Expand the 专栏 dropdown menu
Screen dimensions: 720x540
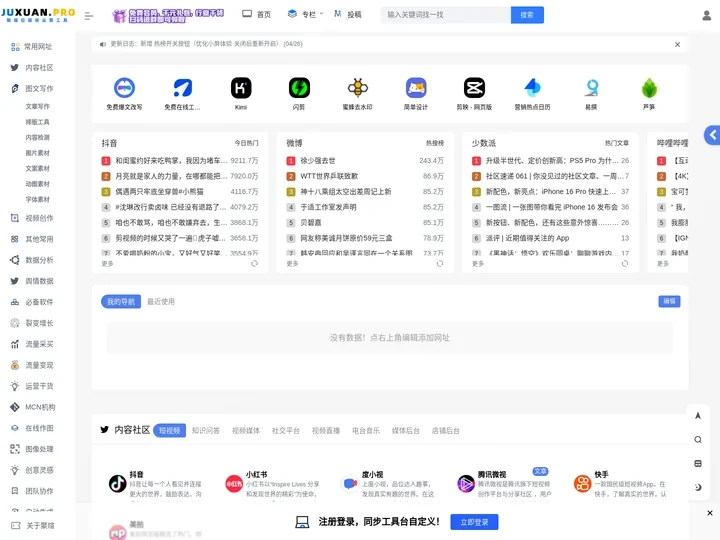point(305,14)
